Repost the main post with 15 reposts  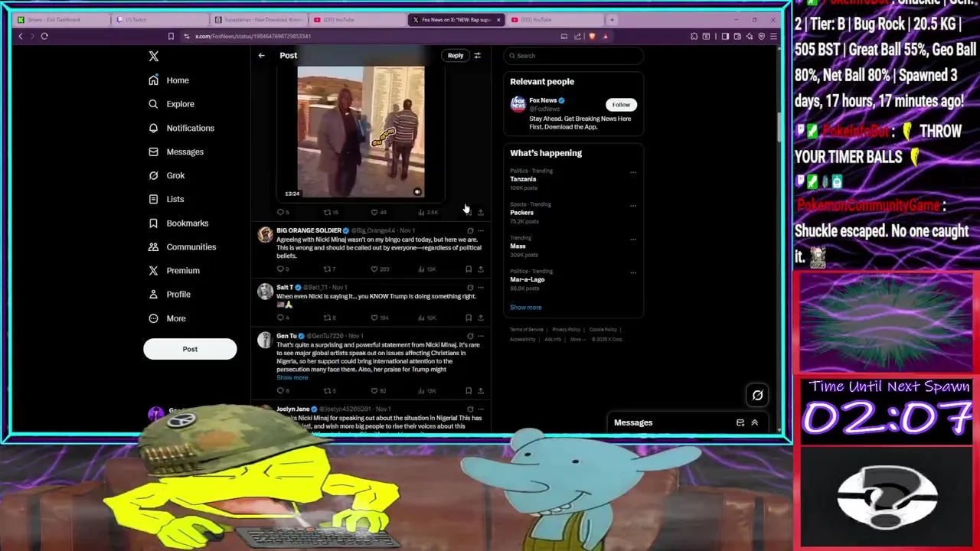(330, 212)
